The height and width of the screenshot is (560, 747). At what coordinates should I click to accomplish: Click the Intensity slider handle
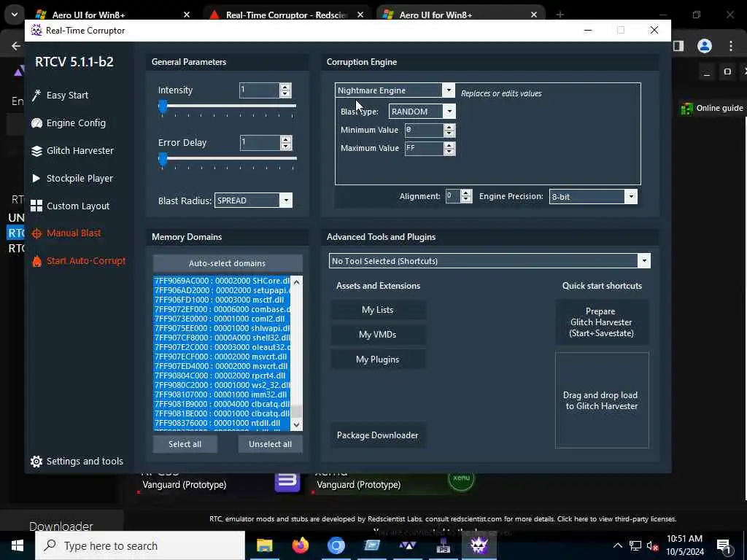coord(163,107)
